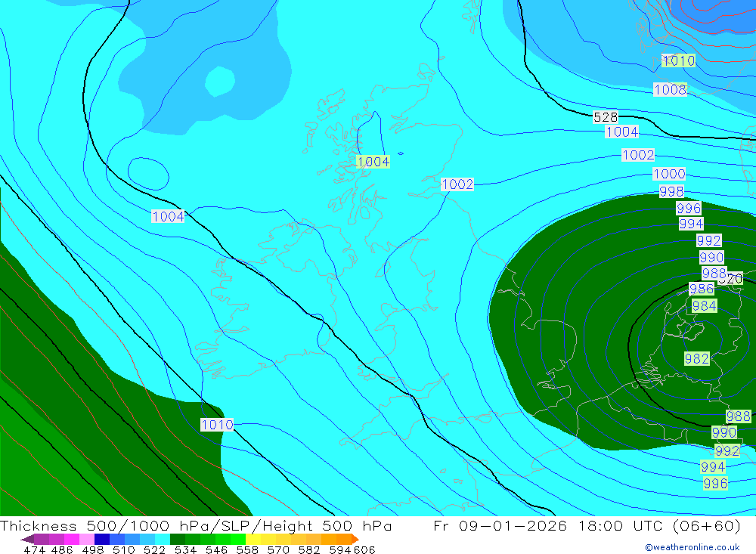Click the 984 isobar label

coord(704,305)
